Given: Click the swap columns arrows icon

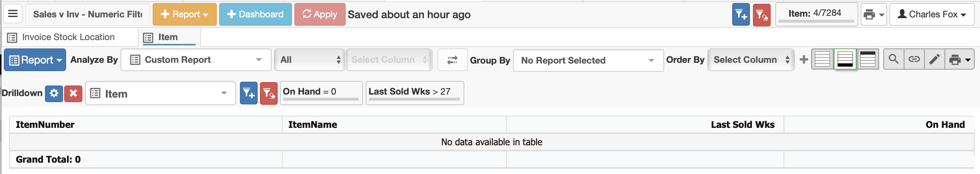Looking at the screenshot, I should click(x=452, y=60).
